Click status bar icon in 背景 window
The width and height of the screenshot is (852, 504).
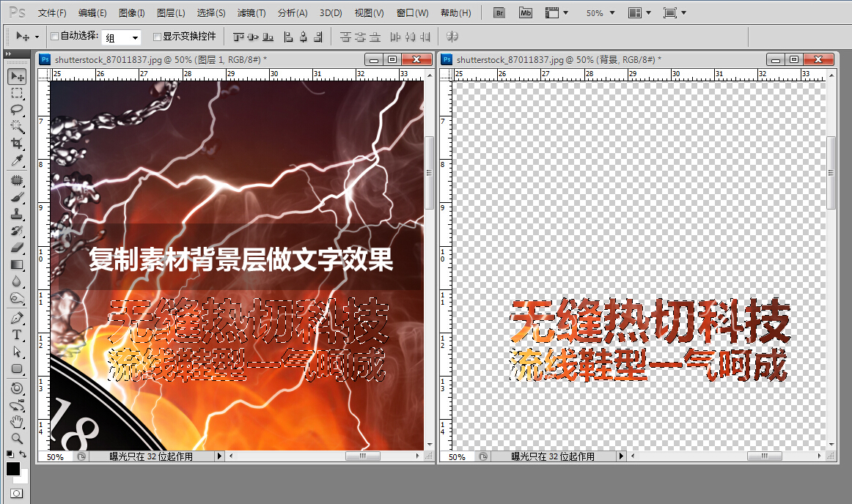coord(483,457)
